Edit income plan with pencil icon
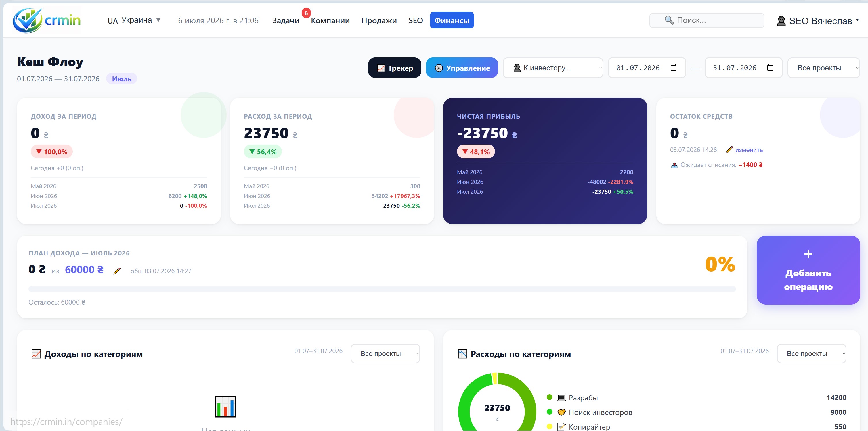The image size is (868, 431). [x=117, y=271]
